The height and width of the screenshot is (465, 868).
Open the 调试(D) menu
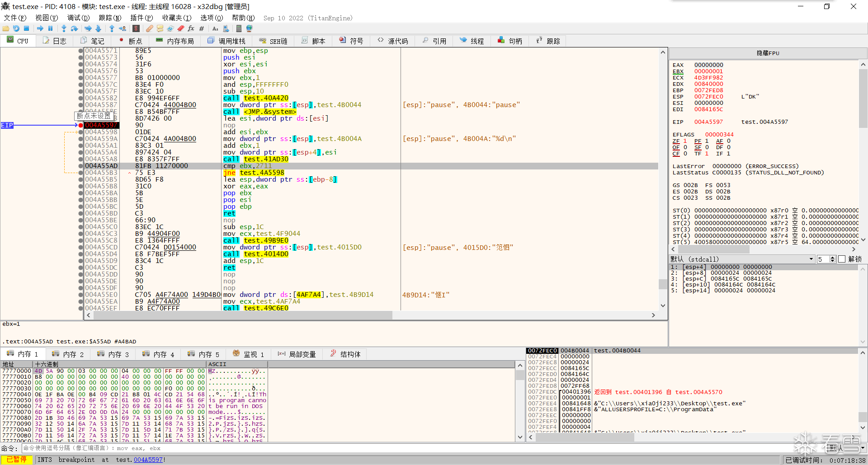tap(78, 18)
